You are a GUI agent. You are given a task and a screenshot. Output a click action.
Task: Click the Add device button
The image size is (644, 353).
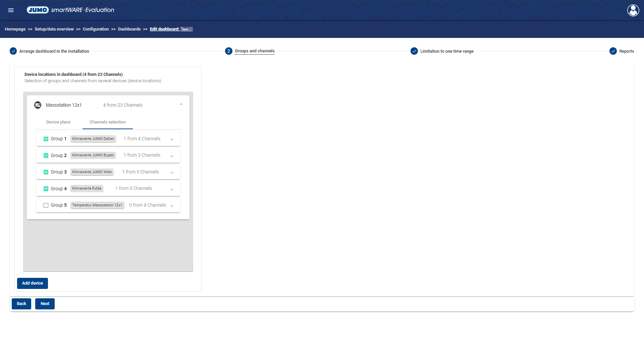point(33,283)
